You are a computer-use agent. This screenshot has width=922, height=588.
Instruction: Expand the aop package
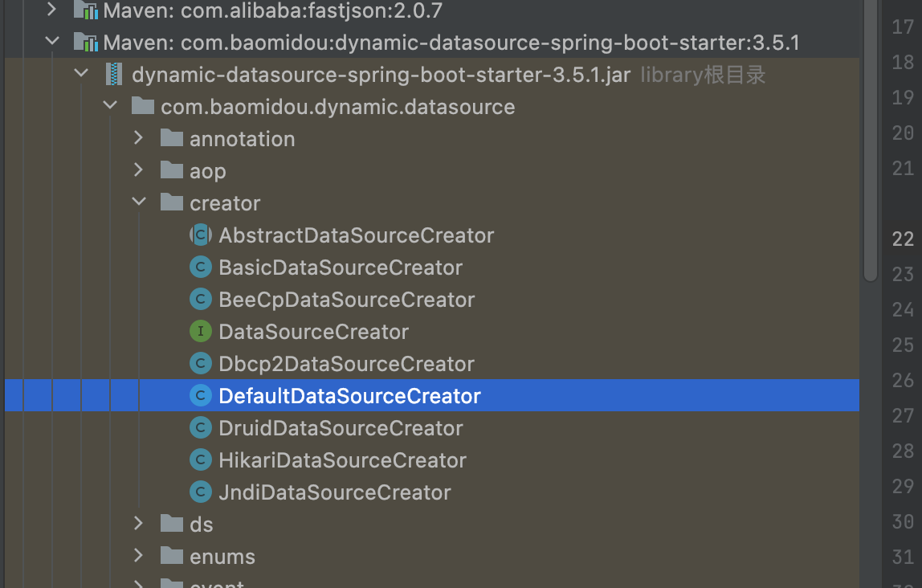(x=138, y=169)
